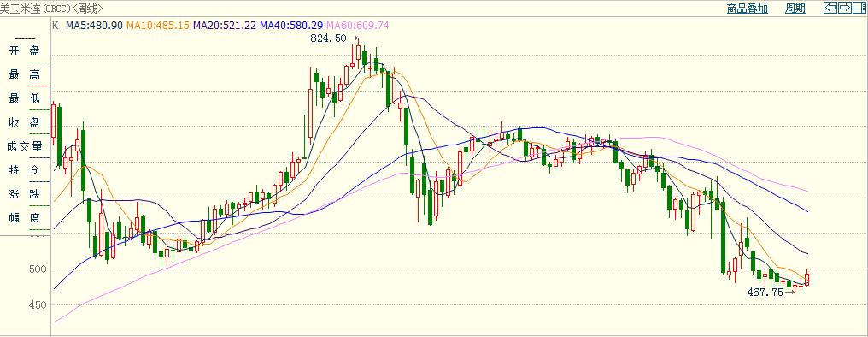Click the 最低 row in info panel

point(25,98)
